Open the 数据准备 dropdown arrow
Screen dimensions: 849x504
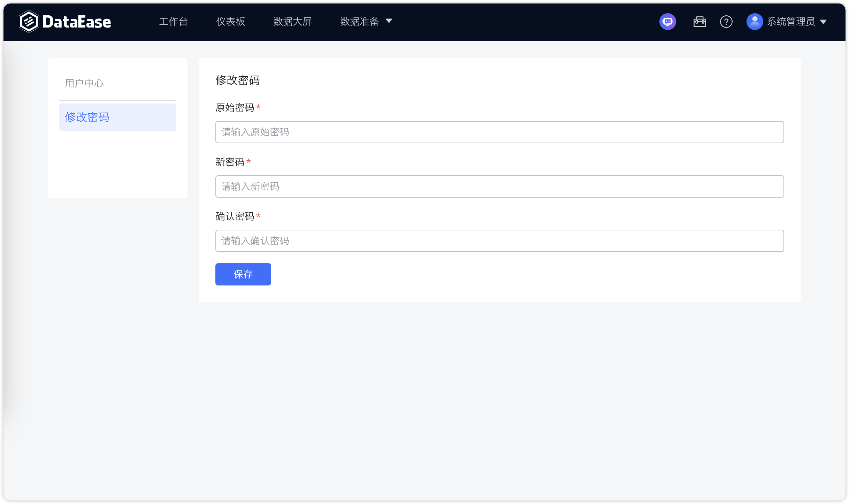[x=389, y=21]
